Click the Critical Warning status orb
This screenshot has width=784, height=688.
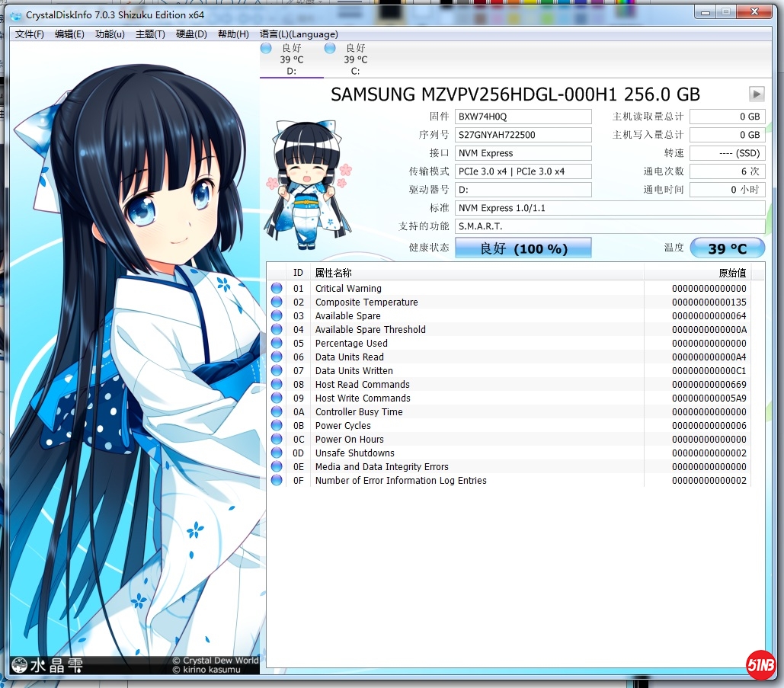click(277, 289)
